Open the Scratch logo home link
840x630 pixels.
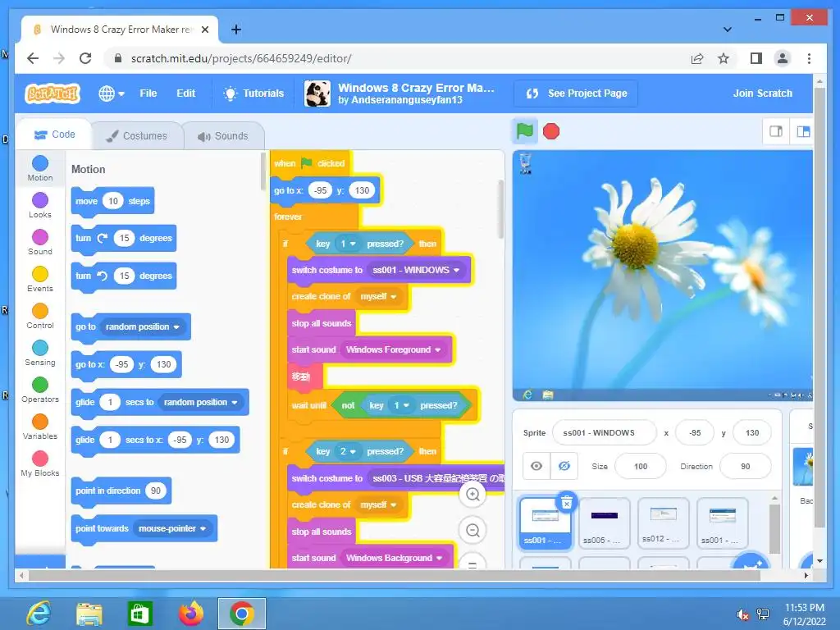pyautogui.click(x=52, y=94)
